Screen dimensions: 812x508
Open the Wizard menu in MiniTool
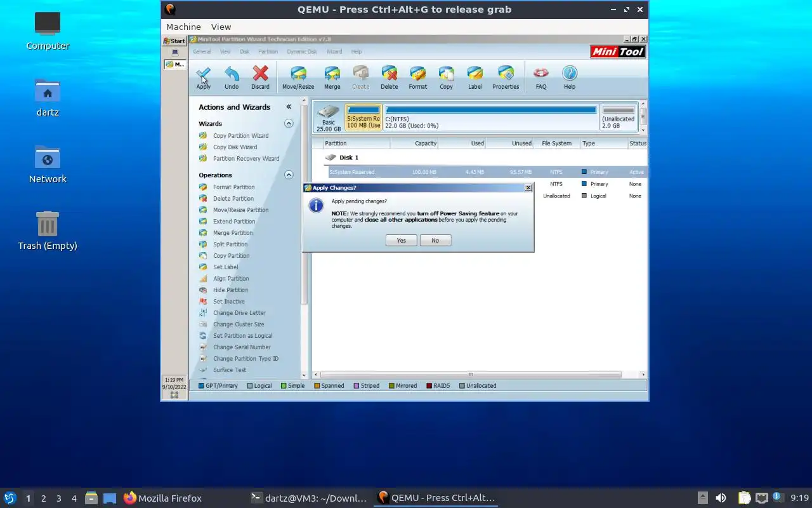[334, 52]
